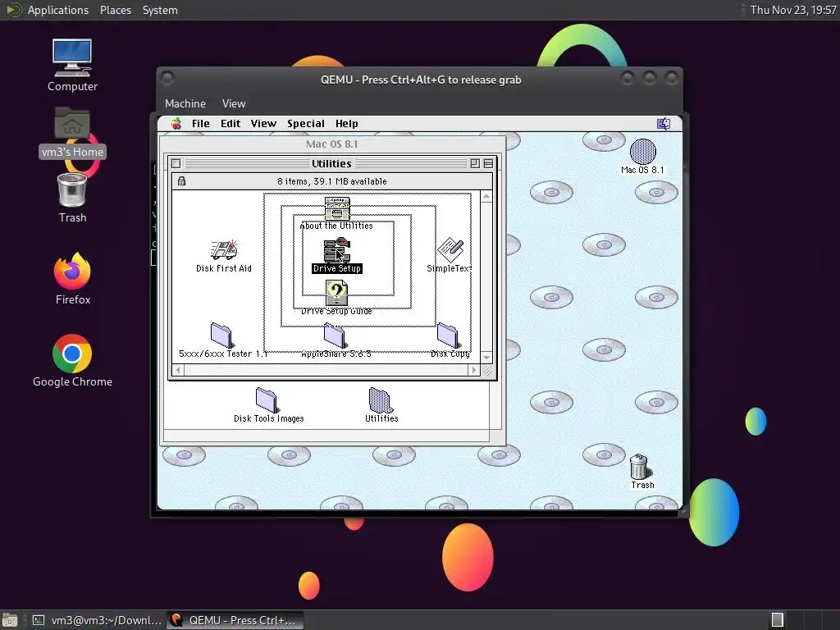Screen dimensions: 840x630
Task: Select the Disk Tools Images folder
Action: 267,400
